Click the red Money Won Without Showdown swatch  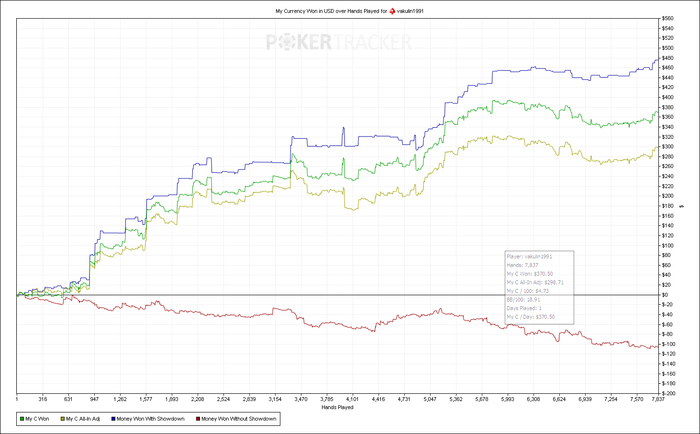point(198,419)
